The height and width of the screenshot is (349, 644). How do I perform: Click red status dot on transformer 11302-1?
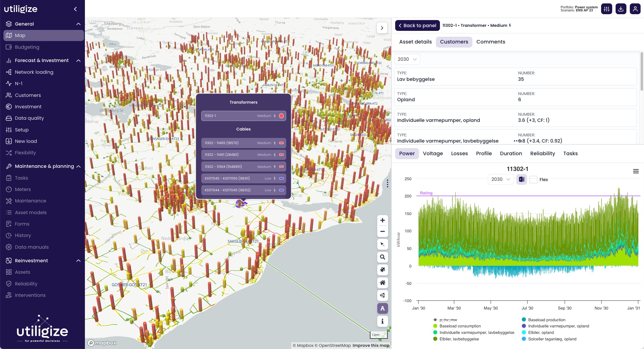(281, 116)
